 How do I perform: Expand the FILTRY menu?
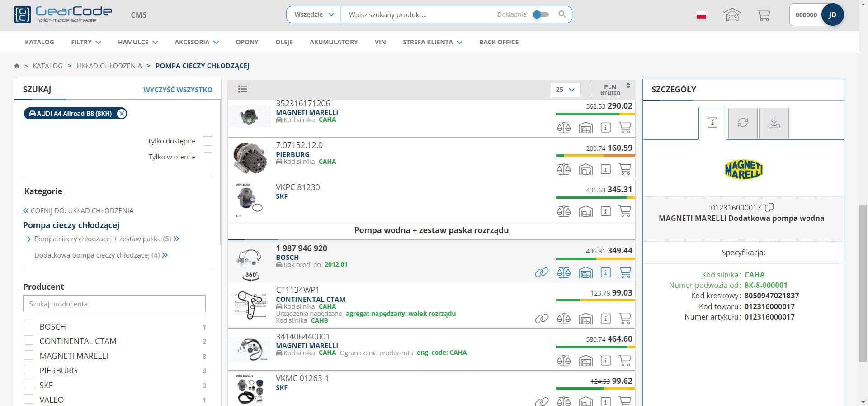click(86, 42)
